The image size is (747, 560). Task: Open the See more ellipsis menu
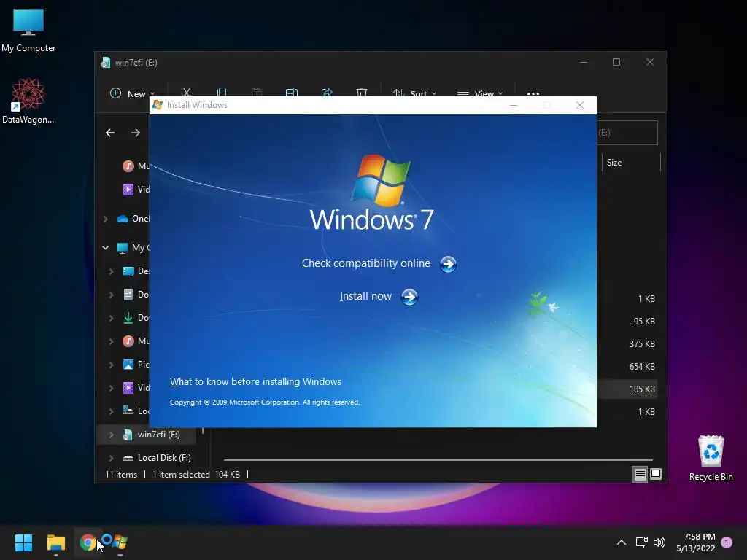[533, 93]
